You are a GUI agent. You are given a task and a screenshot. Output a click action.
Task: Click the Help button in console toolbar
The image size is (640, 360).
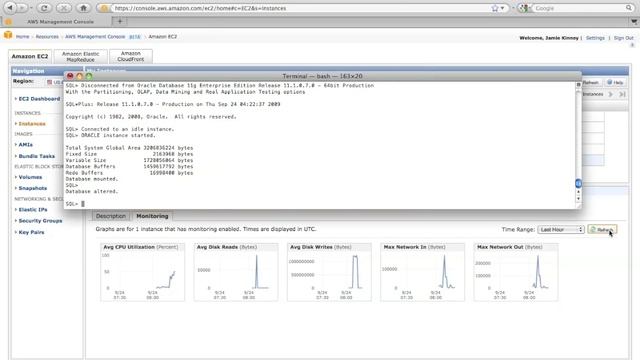pos(615,82)
